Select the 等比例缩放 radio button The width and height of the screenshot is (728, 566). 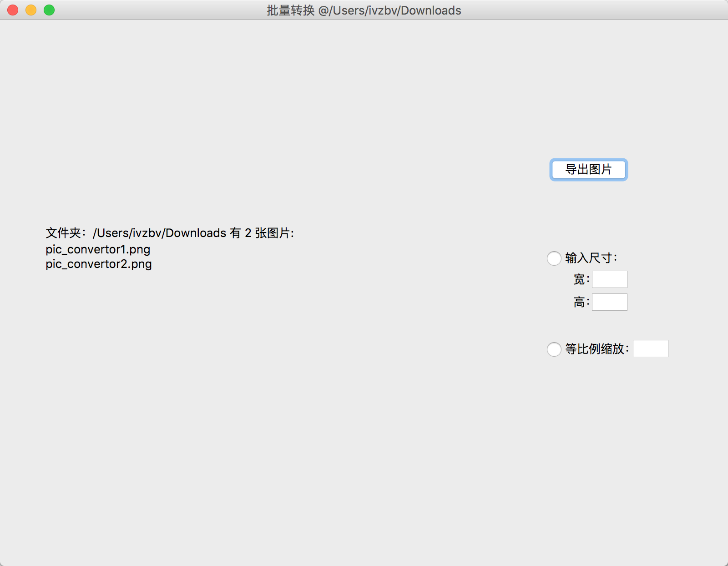click(554, 349)
